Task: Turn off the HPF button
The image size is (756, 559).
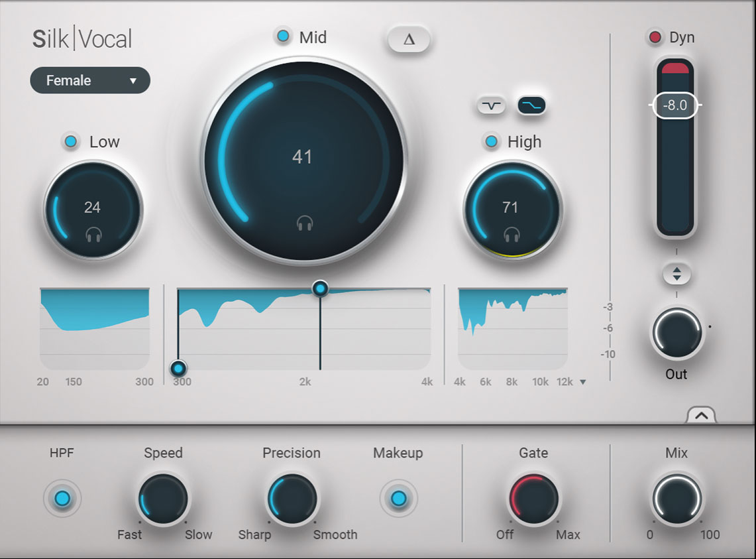Action: (62, 499)
